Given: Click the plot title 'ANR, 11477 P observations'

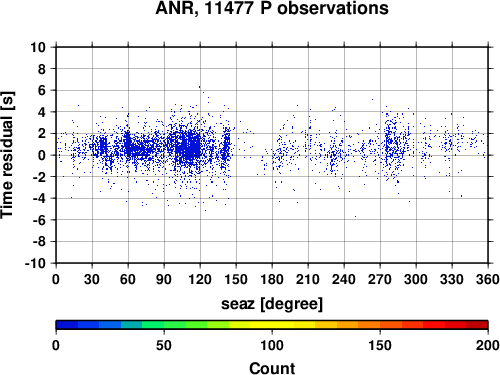Looking at the screenshot, I should click(272, 8).
